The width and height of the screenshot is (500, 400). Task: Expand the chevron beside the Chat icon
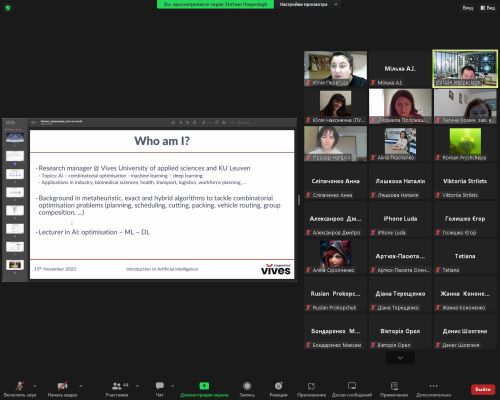point(173,386)
